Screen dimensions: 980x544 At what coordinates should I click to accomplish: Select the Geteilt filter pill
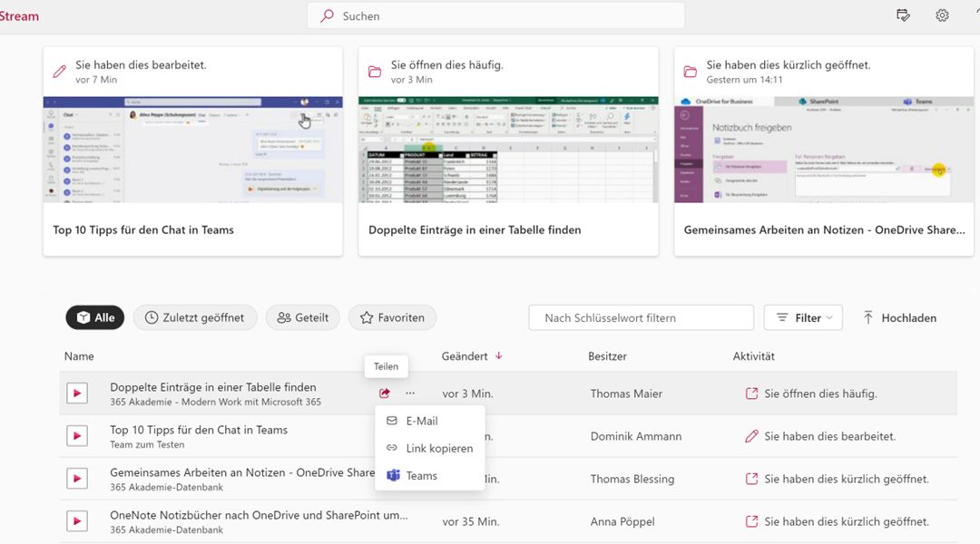point(302,317)
